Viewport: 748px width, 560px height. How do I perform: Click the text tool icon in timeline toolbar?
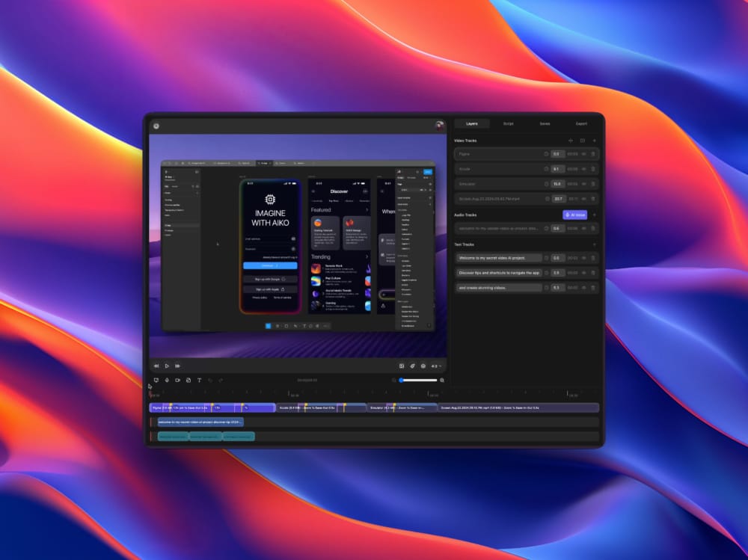(199, 380)
